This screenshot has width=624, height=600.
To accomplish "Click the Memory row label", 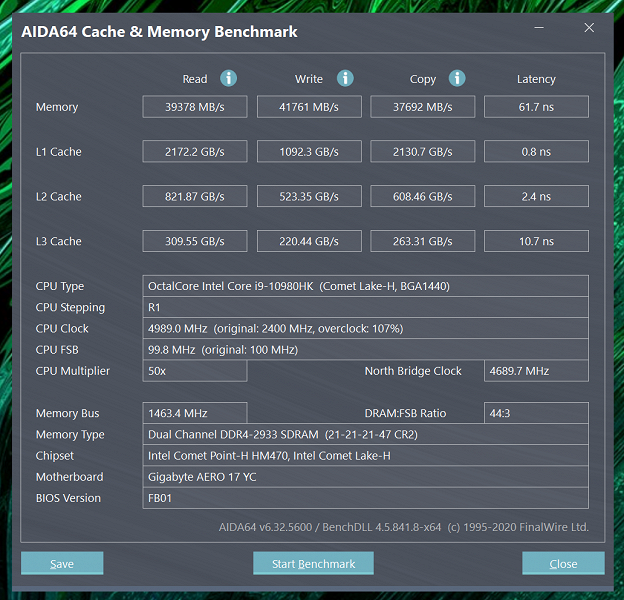I will point(57,107).
